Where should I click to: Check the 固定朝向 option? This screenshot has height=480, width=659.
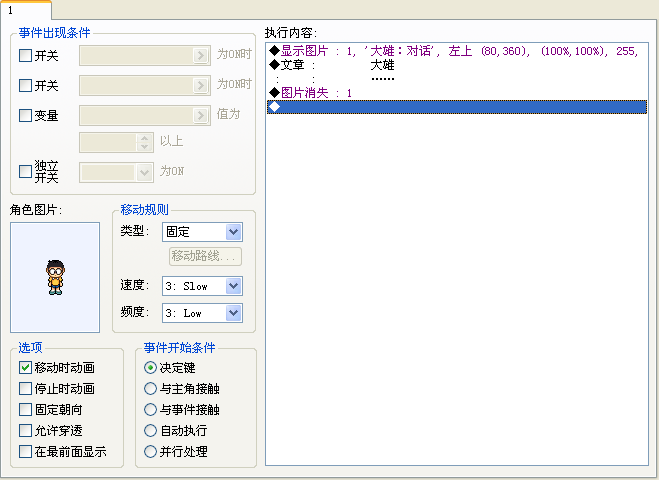pos(25,410)
